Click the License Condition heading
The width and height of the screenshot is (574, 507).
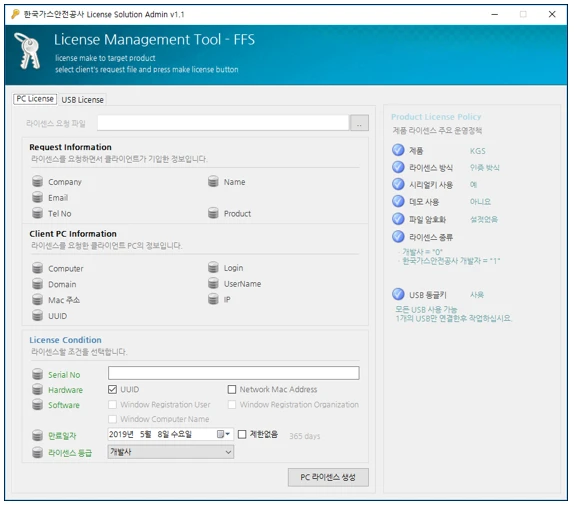point(66,340)
